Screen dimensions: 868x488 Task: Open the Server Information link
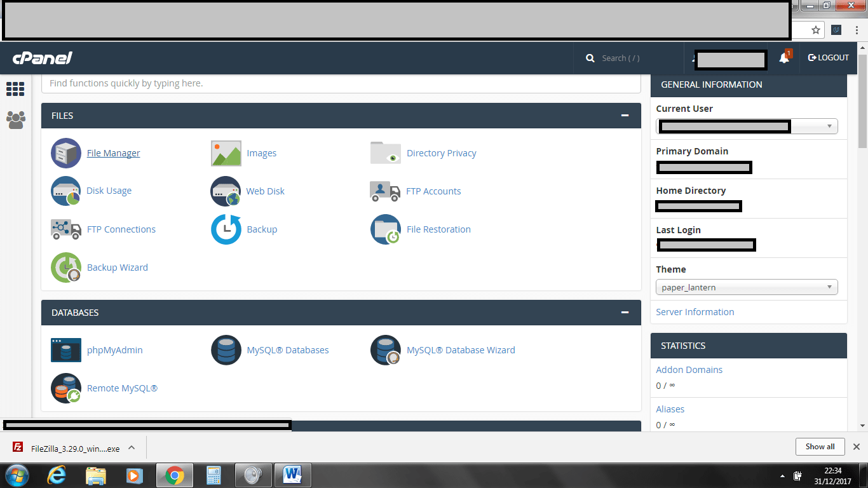coord(695,312)
